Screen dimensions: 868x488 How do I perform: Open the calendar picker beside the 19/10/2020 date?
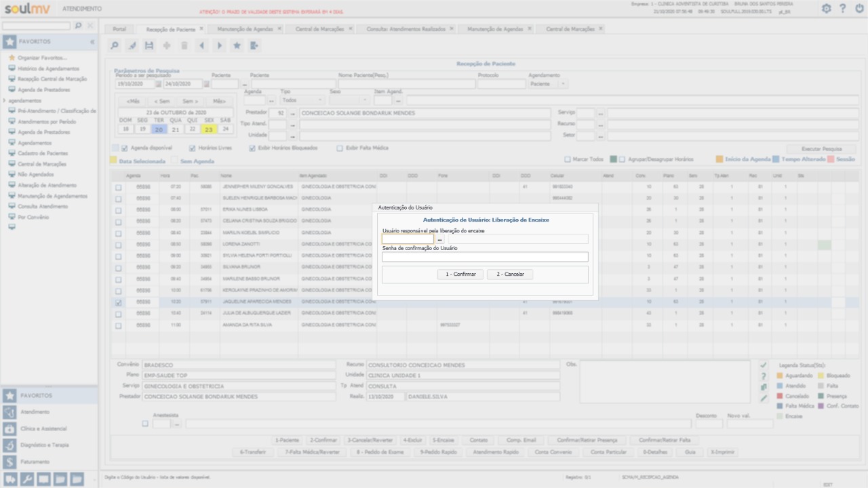158,84
